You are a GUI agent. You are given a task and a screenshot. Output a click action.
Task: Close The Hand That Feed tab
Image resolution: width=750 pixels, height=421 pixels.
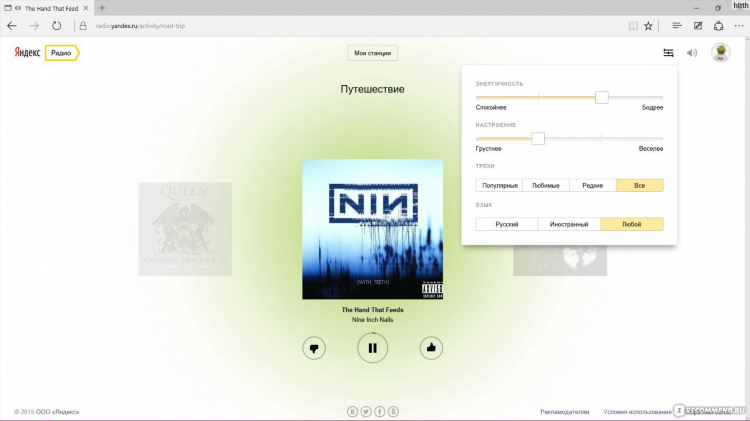point(86,8)
